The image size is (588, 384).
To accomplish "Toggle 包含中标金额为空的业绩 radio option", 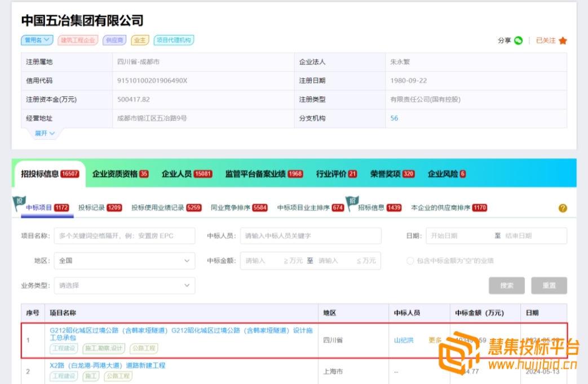I will click(x=410, y=261).
